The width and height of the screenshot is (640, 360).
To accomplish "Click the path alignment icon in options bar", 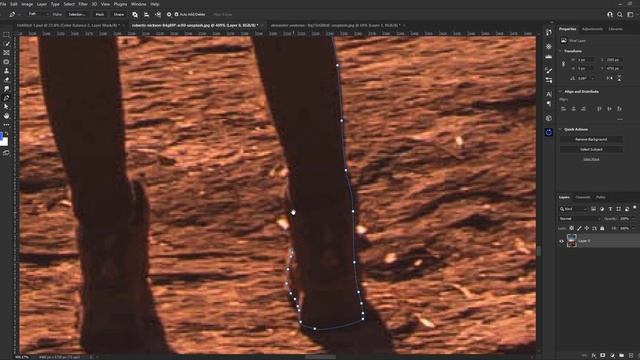I will (147, 14).
